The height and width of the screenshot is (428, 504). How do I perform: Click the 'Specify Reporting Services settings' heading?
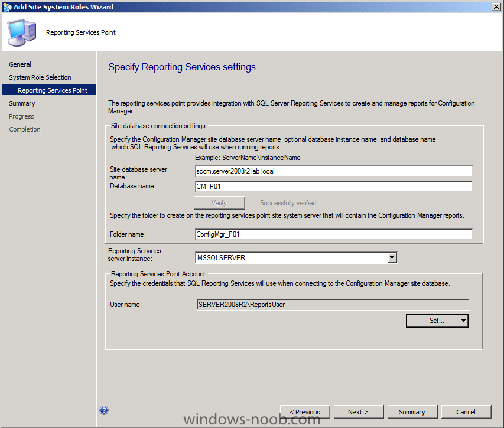(182, 67)
